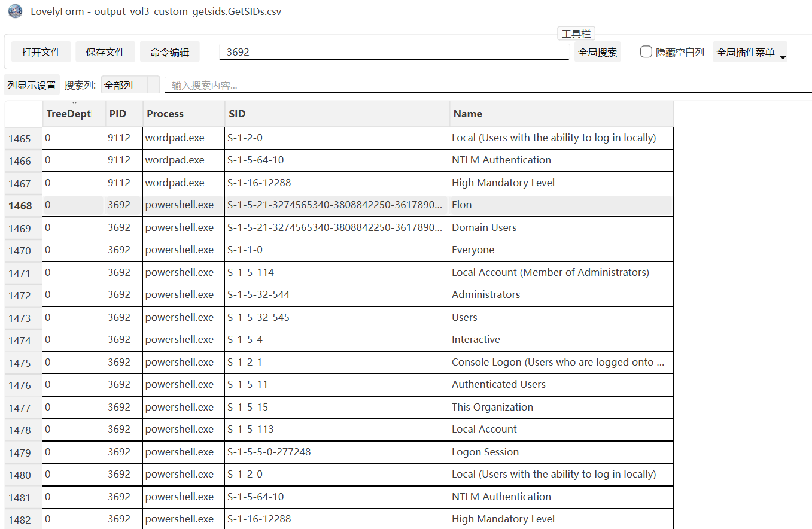
Task: Click the Authenticated Users cell
Action: (x=561, y=385)
